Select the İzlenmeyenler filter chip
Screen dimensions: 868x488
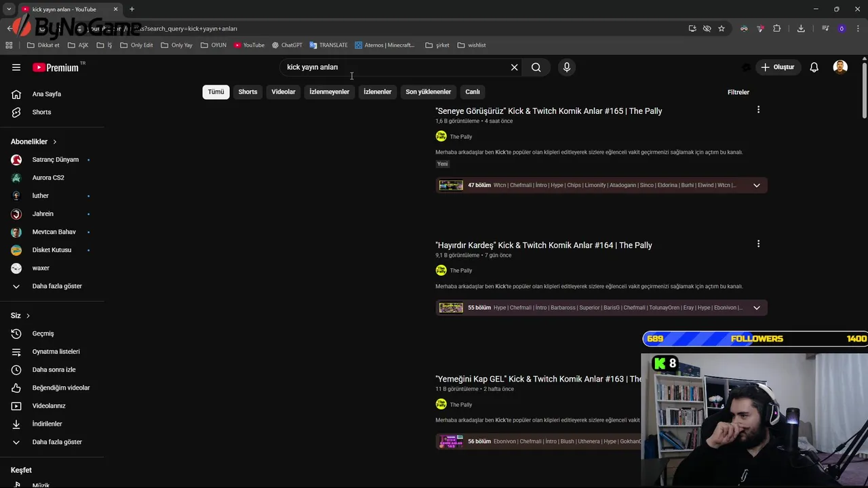coord(329,91)
